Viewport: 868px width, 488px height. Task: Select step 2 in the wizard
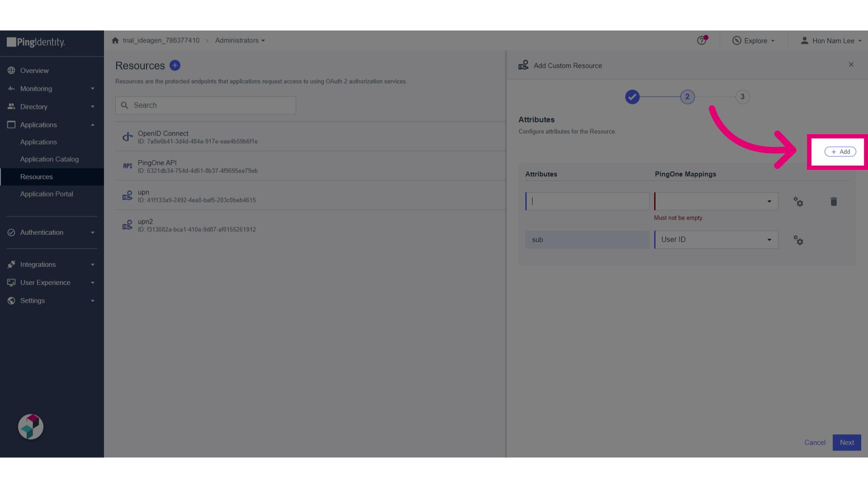point(688,97)
